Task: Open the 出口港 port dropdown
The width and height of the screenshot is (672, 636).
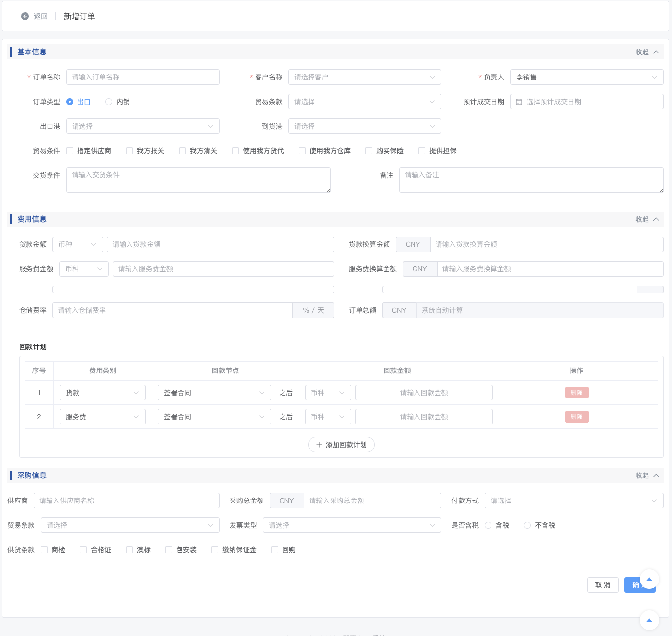Action: pos(143,126)
